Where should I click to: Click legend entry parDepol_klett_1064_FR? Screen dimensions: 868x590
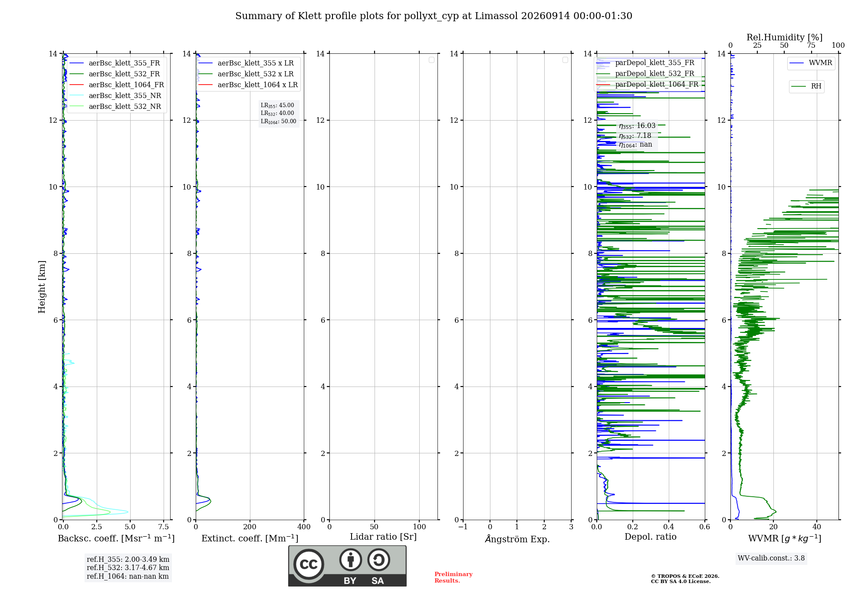click(648, 85)
